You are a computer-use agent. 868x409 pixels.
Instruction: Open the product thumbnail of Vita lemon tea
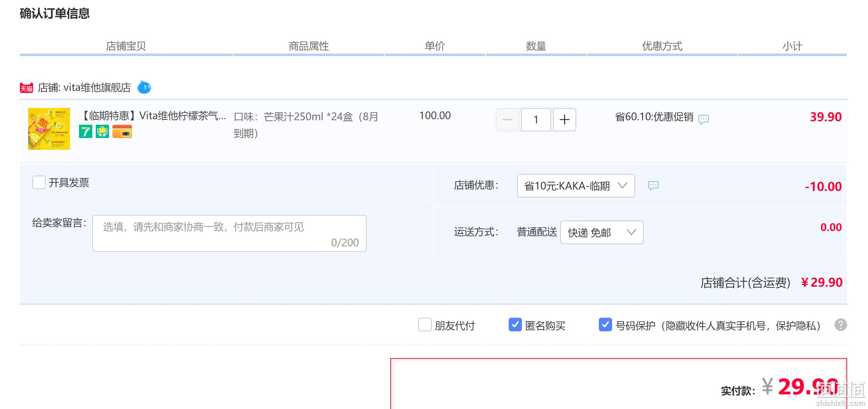(49, 129)
